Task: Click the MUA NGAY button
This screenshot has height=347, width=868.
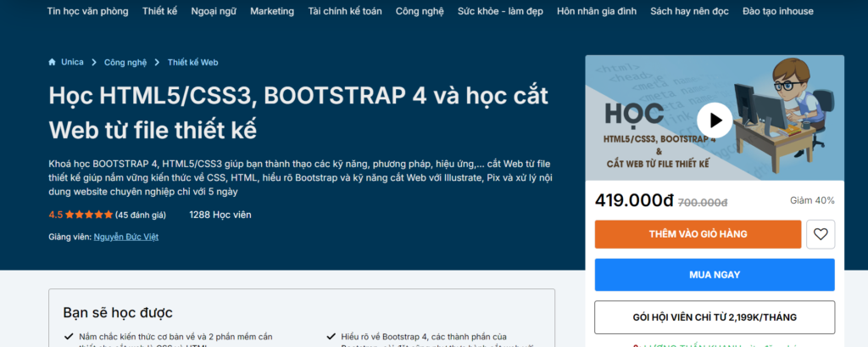Action: point(715,275)
